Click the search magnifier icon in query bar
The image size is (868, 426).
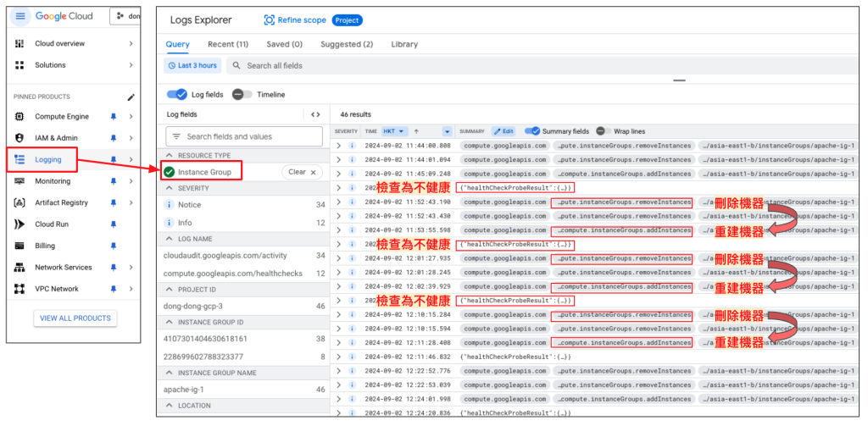tap(236, 66)
